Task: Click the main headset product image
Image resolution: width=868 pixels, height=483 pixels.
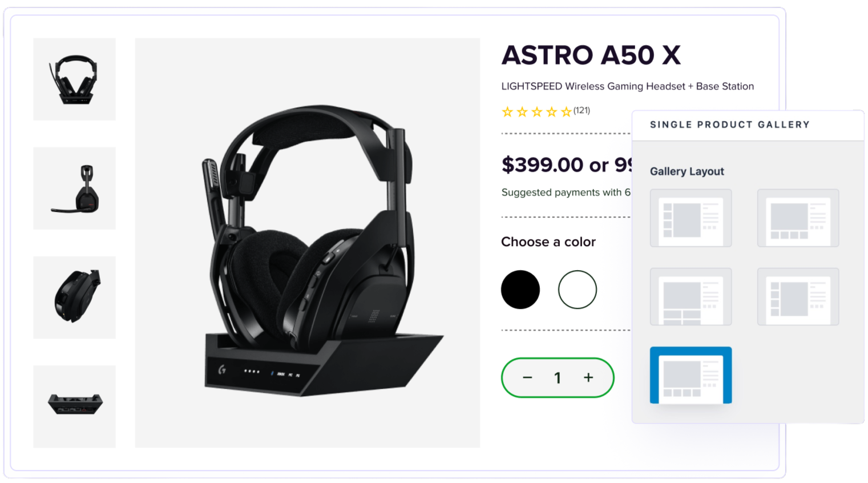Action: coord(308,243)
